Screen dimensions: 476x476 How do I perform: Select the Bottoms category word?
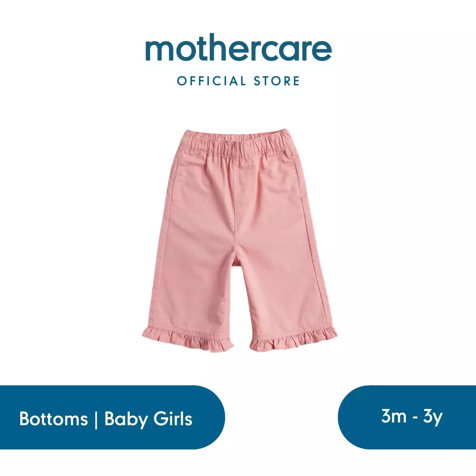point(54,418)
